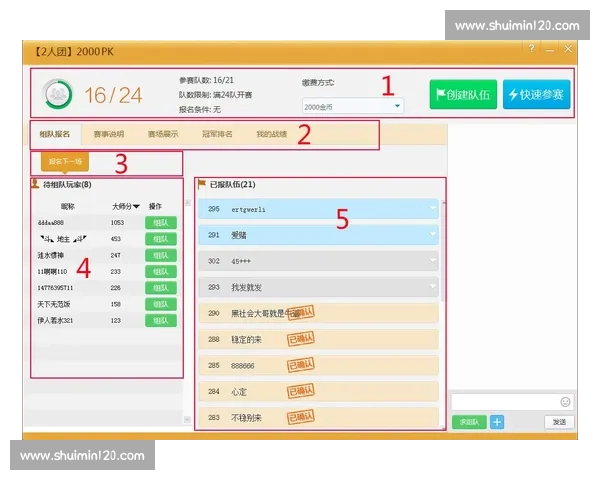Select team 283 不稳别来 row
This screenshot has width=600, height=480.
click(x=318, y=417)
